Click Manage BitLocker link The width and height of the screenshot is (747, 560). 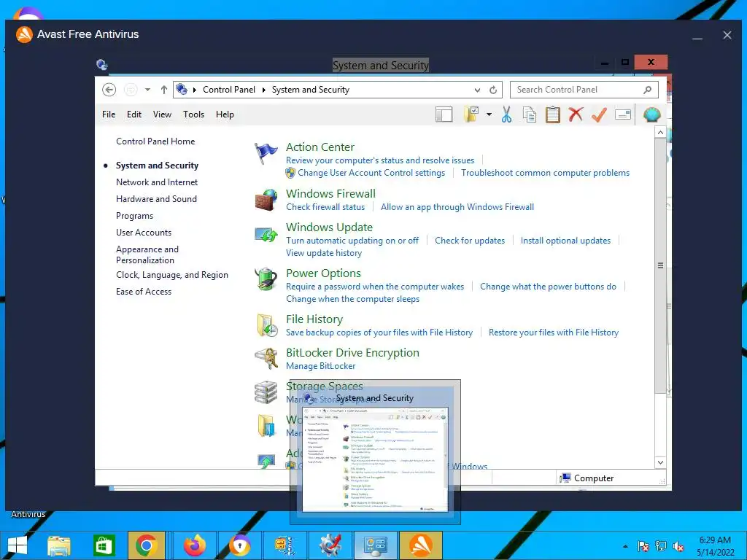tap(321, 366)
